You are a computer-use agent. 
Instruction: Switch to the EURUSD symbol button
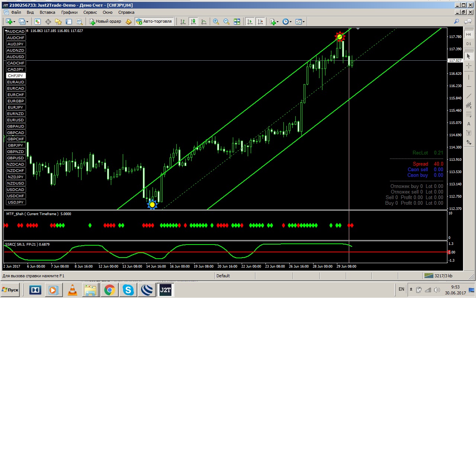tap(16, 120)
